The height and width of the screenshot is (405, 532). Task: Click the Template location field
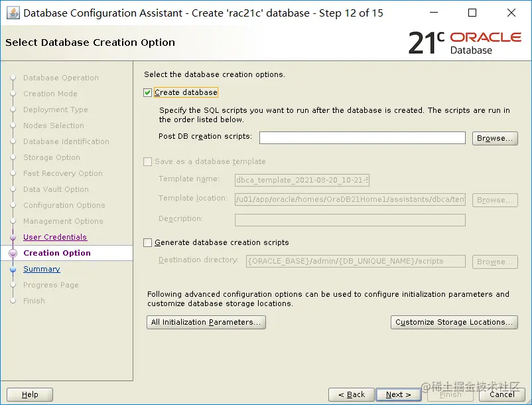350,199
